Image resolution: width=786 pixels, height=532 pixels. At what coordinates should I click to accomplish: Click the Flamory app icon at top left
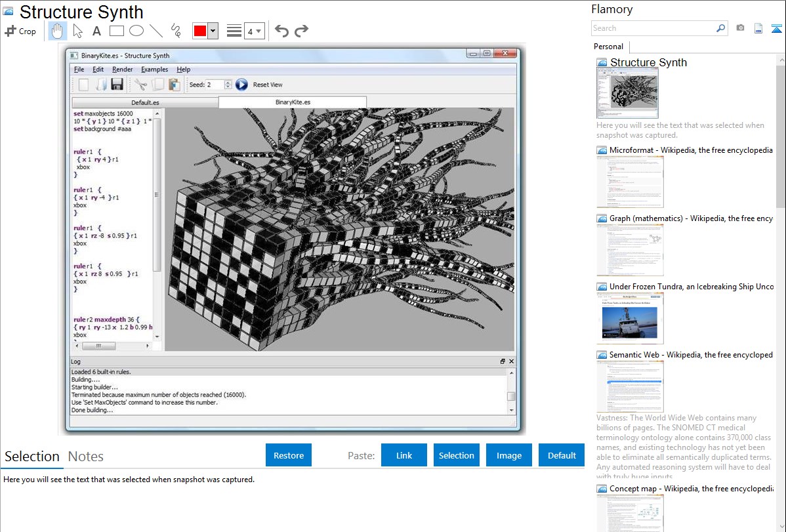[9, 12]
